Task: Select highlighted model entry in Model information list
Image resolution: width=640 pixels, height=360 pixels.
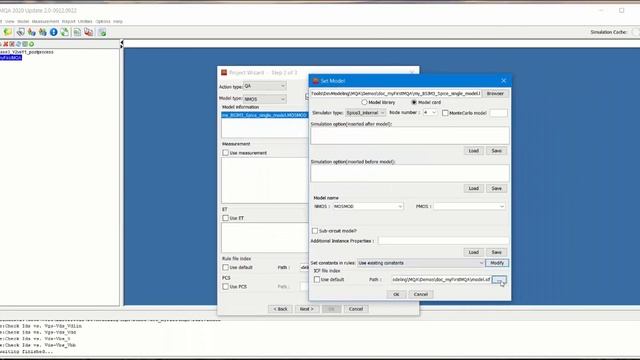Action: (x=264, y=115)
